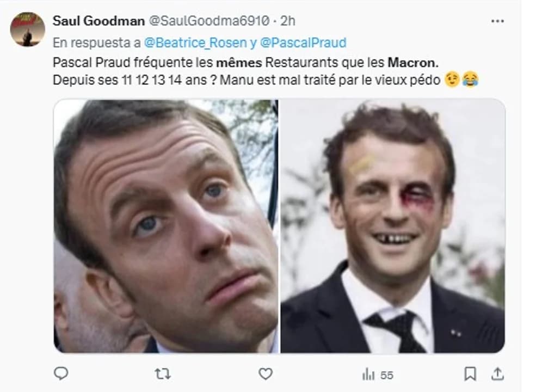The width and height of the screenshot is (536, 392).
Task: Click the bold word 'Macron.' in the tweet
Action: point(413,63)
